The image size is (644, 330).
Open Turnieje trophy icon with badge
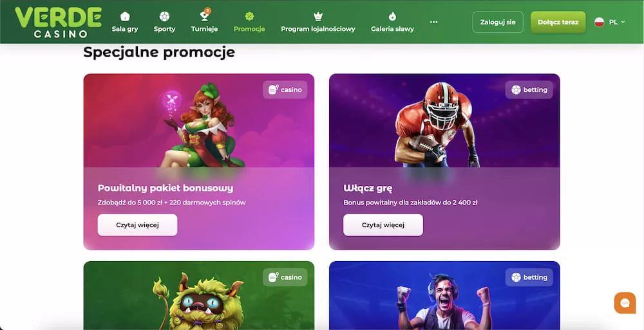[x=205, y=15]
